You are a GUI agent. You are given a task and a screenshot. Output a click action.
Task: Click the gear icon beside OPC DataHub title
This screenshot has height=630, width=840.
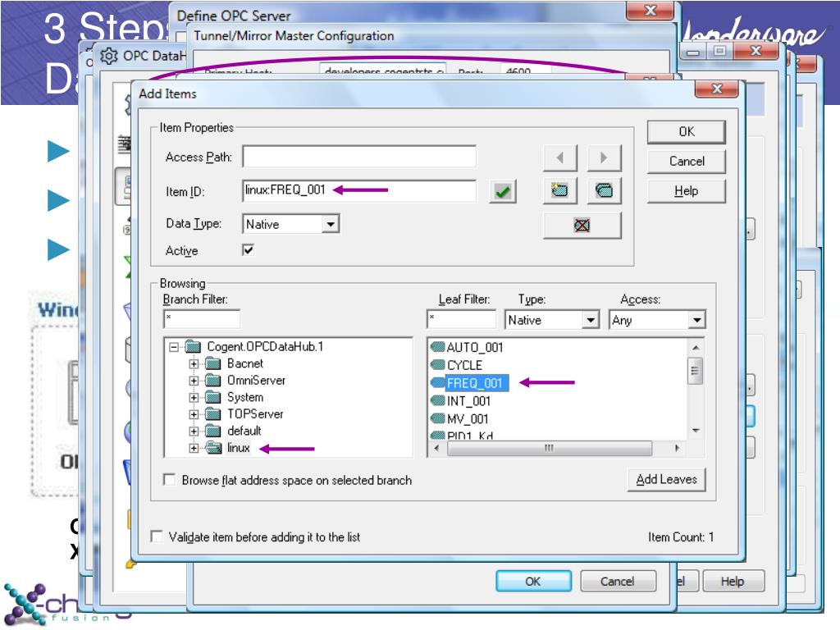coord(109,56)
